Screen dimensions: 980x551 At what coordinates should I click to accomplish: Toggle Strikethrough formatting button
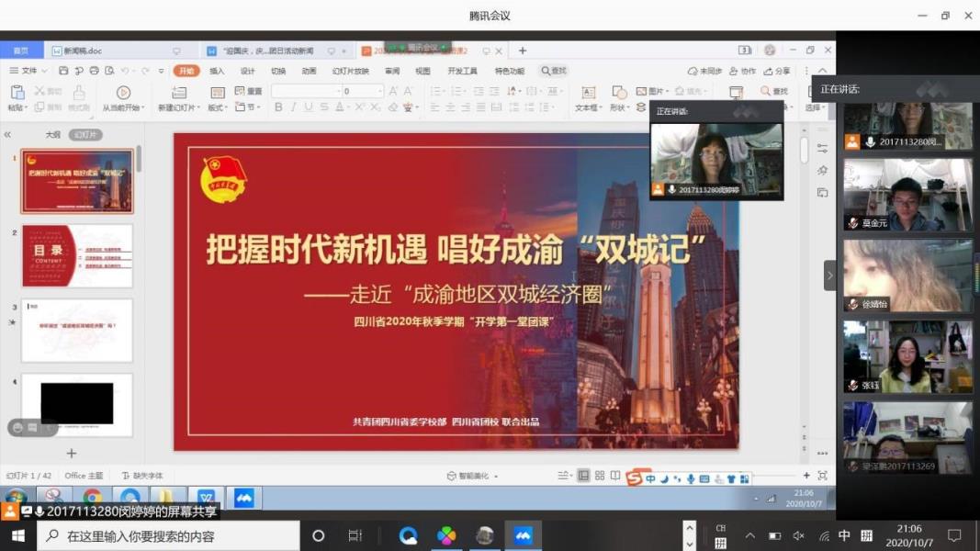coord(323,107)
